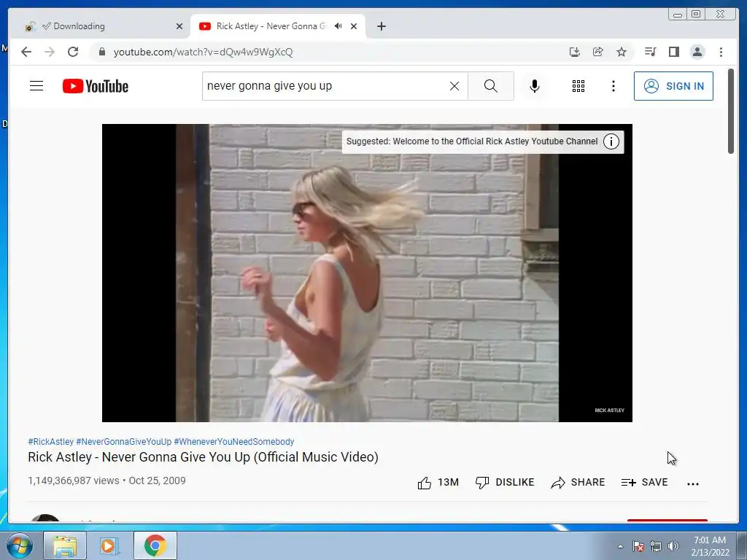This screenshot has height=560, width=747.
Task: Toggle Chrome side panel
Action: pos(673,52)
